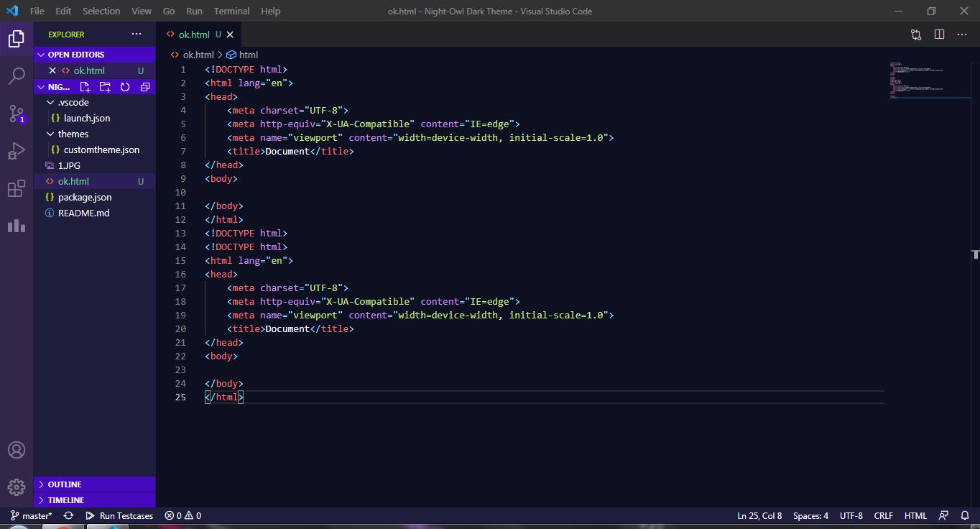
Task: Open the Selection menu
Action: 101,11
